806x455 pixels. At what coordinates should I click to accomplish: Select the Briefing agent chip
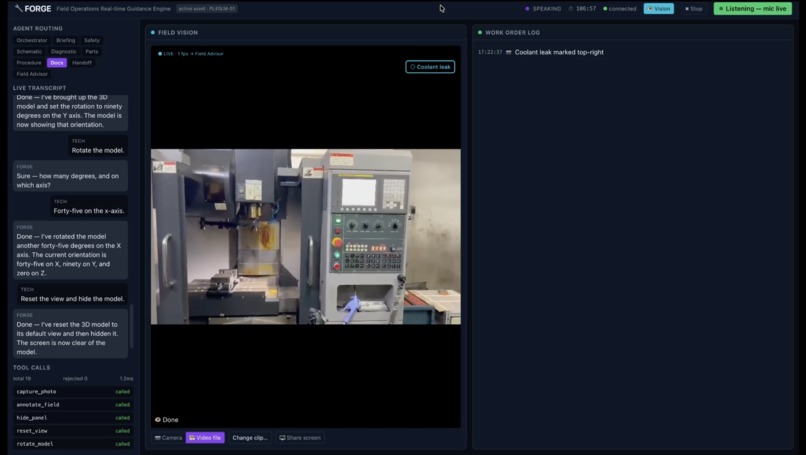pos(65,40)
